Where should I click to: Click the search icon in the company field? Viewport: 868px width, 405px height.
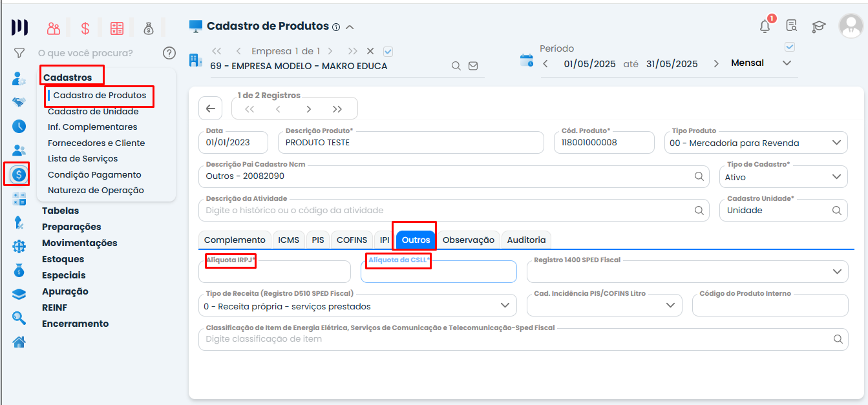tap(456, 66)
